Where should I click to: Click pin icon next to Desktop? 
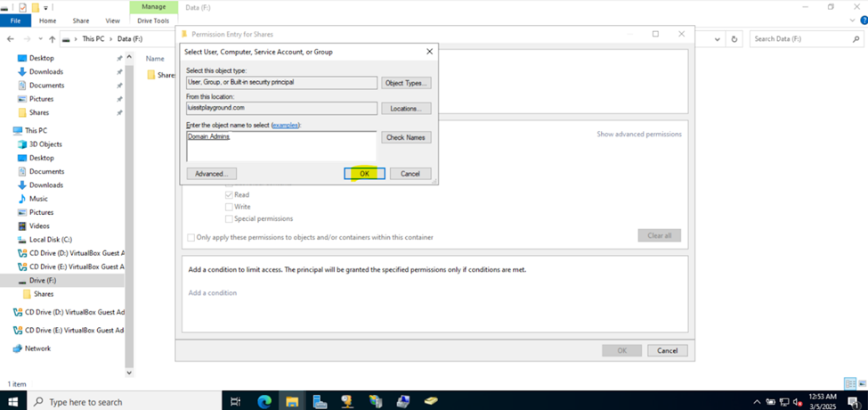pyautogui.click(x=119, y=58)
